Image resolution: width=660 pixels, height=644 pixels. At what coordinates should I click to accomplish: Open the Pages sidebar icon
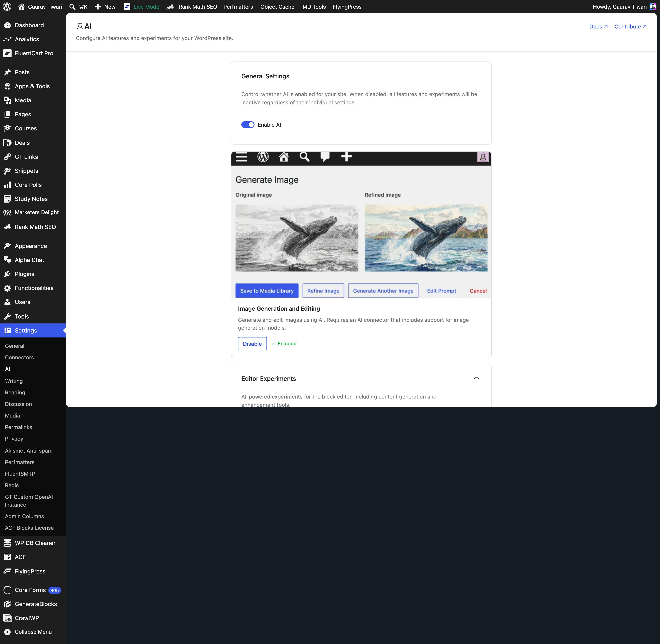(x=7, y=114)
